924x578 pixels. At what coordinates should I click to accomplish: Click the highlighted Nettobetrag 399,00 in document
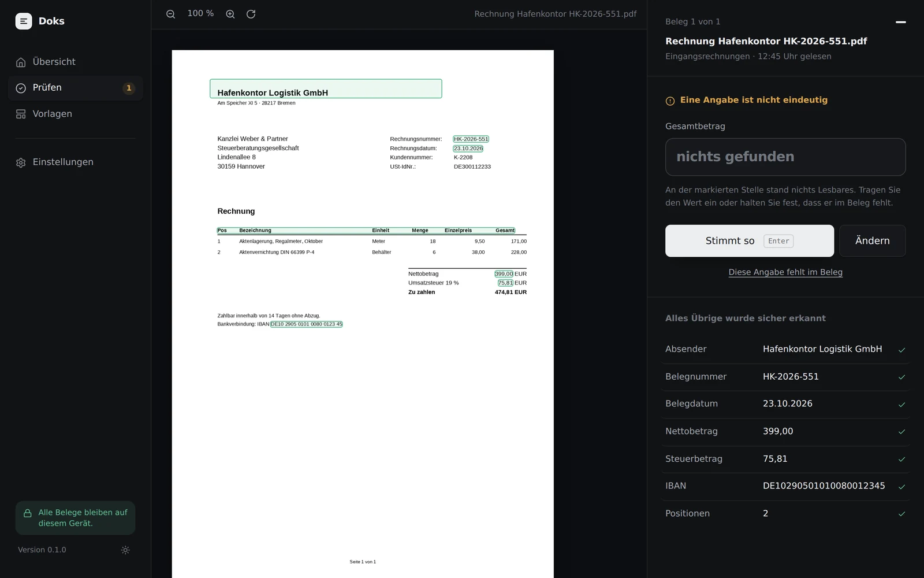click(x=504, y=274)
